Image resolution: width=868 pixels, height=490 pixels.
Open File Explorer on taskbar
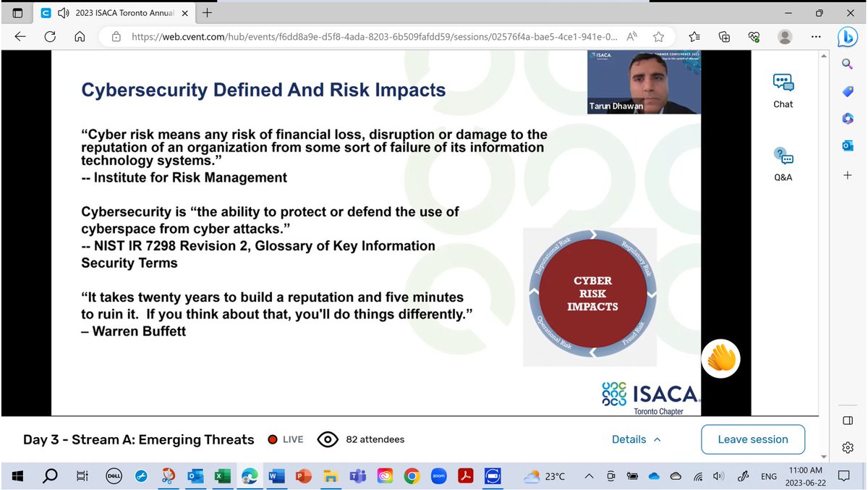point(331,476)
